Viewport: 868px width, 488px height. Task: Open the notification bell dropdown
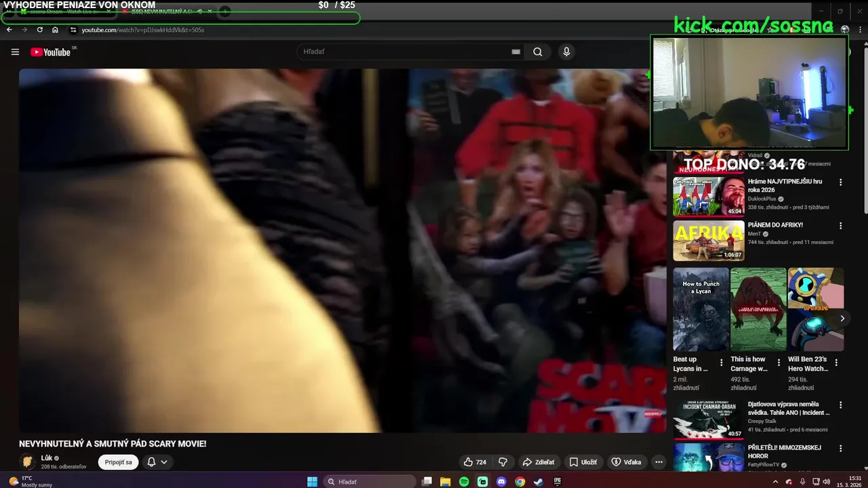coord(157,462)
